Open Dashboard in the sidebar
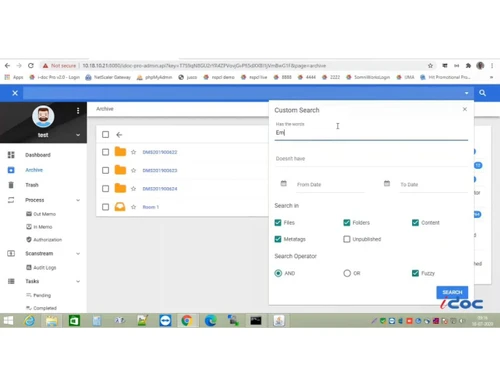Viewport: 500px width, 375px height. point(38,155)
